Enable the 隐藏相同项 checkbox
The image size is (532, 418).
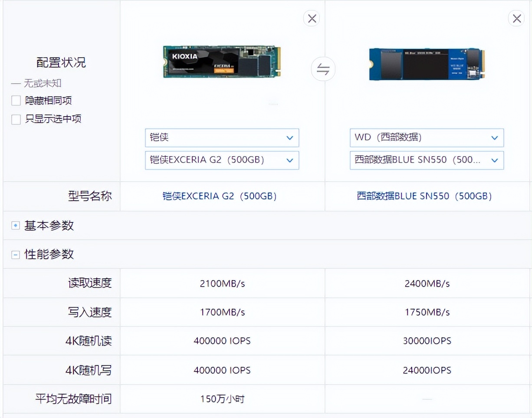[16, 100]
